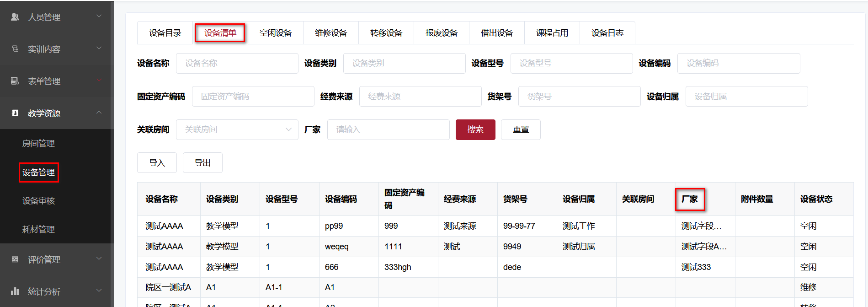
Task: Open 耗材管理 in the sidebar
Action: click(38, 230)
